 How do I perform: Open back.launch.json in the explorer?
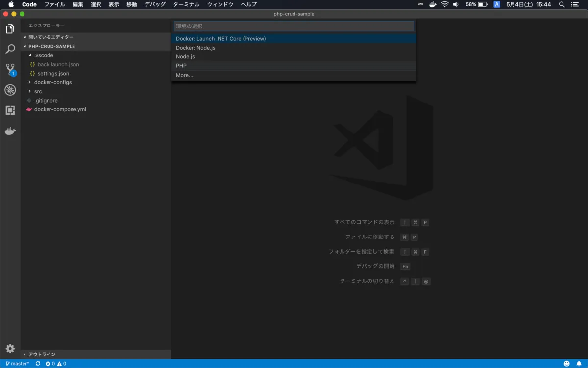[x=96, y=64]
